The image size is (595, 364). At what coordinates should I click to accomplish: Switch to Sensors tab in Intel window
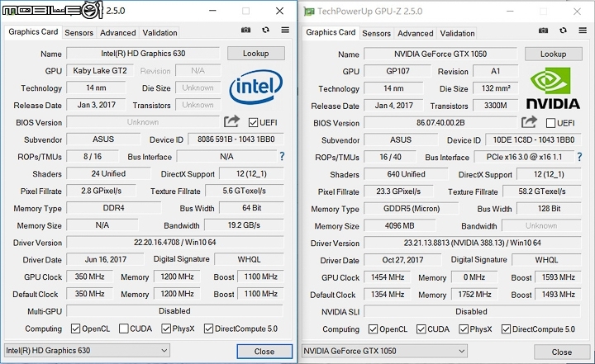(79, 33)
